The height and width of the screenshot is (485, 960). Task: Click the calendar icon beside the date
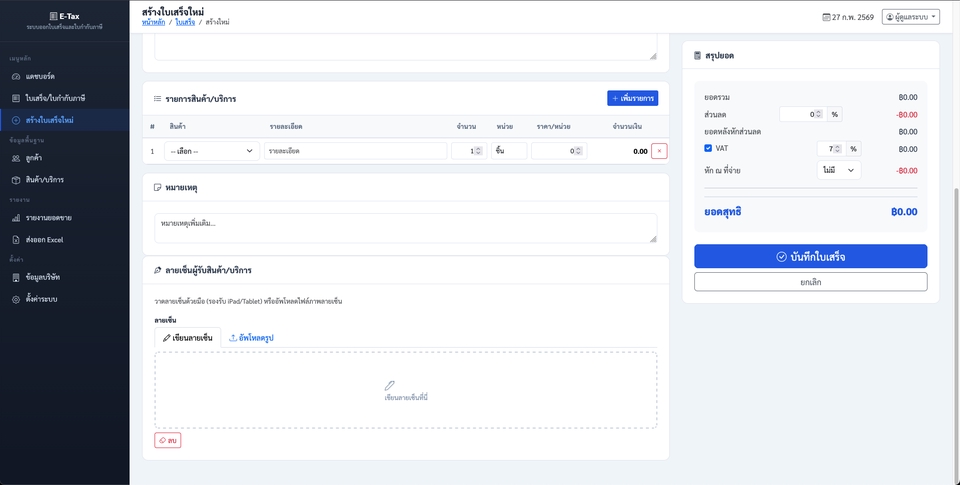pyautogui.click(x=826, y=17)
